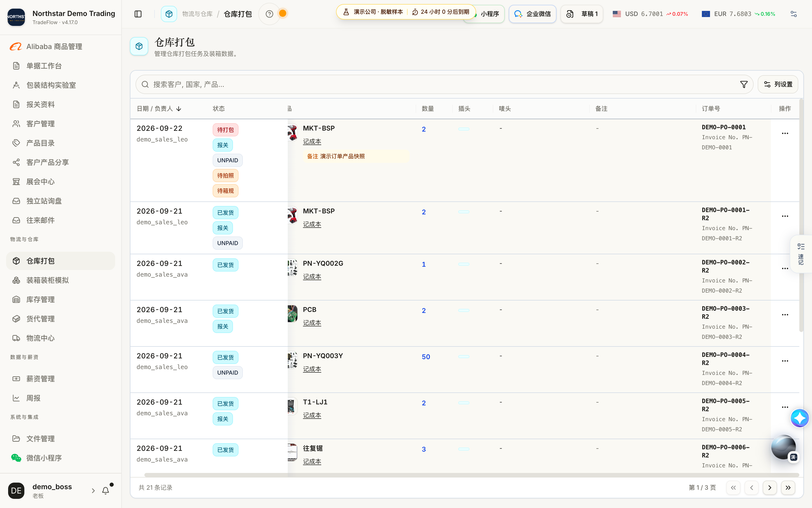The image size is (812, 508).
Task: Click the PCB product thumbnail
Action: (292, 314)
